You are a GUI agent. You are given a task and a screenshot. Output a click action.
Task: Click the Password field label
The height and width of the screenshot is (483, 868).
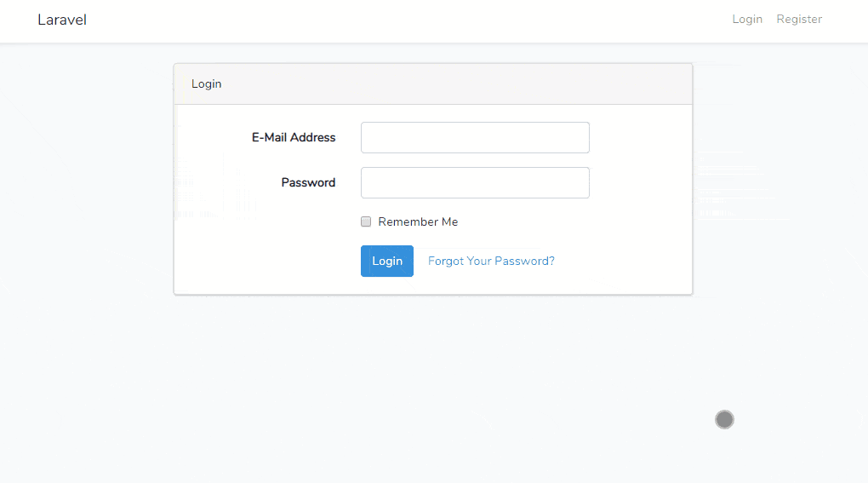pyautogui.click(x=308, y=183)
